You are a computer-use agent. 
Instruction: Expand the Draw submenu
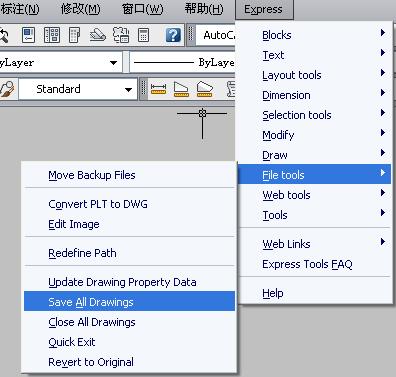(x=314, y=155)
